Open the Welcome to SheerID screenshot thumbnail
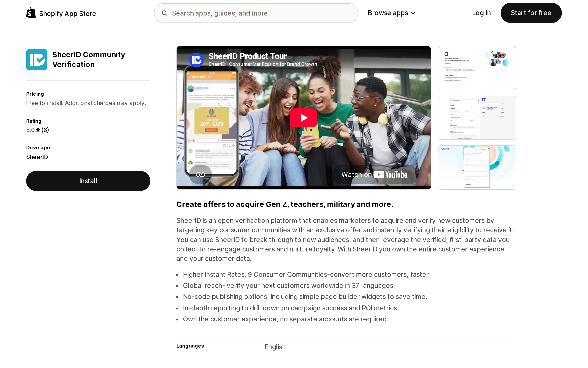Image resolution: width=588 pixels, height=368 pixels. pyautogui.click(x=477, y=68)
